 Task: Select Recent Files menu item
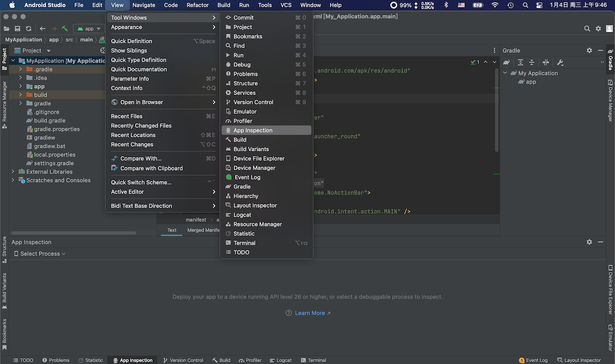[162, 116]
